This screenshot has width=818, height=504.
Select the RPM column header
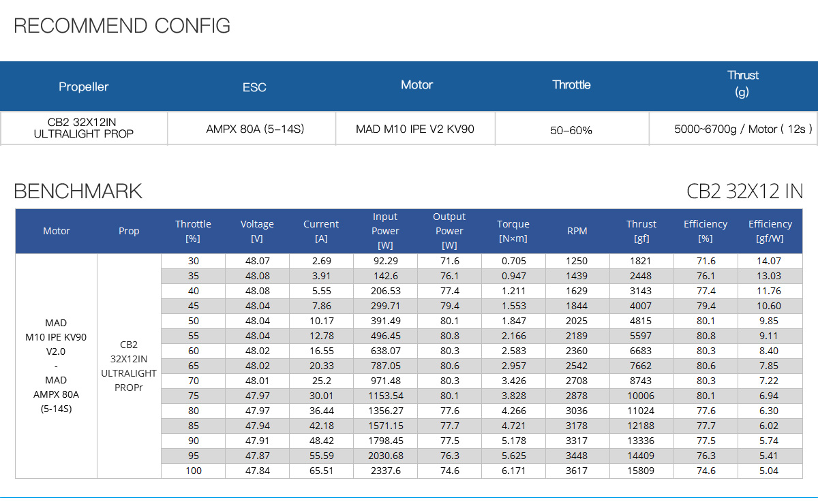tap(577, 231)
